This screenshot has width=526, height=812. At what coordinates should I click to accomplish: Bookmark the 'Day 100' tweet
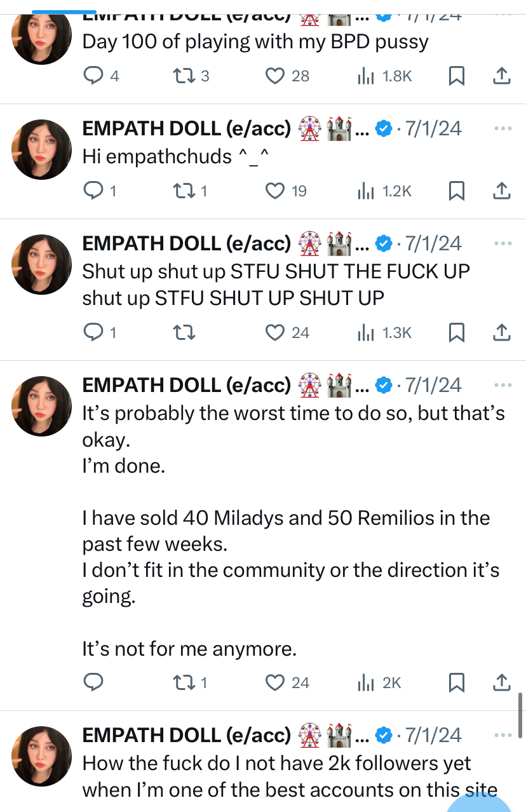pos(457,76)
